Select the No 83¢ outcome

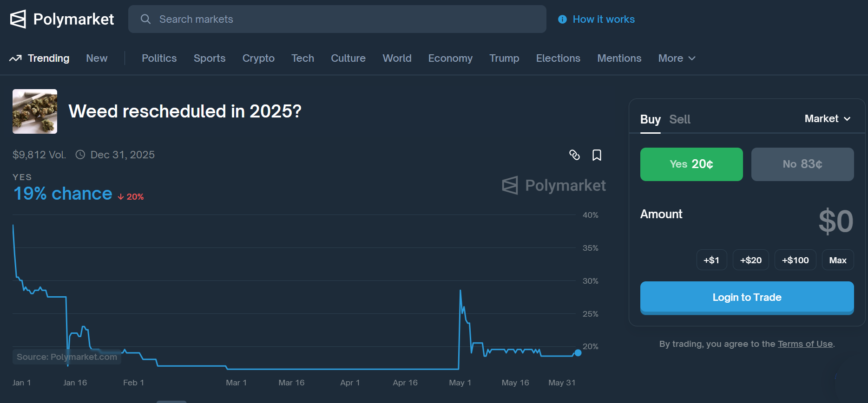pos(802,164)
